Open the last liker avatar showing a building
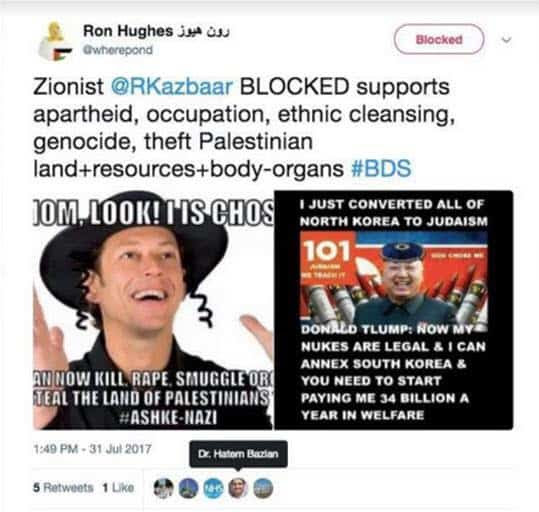This screenshot has width=539, height=512. click(x=263, y=488)
